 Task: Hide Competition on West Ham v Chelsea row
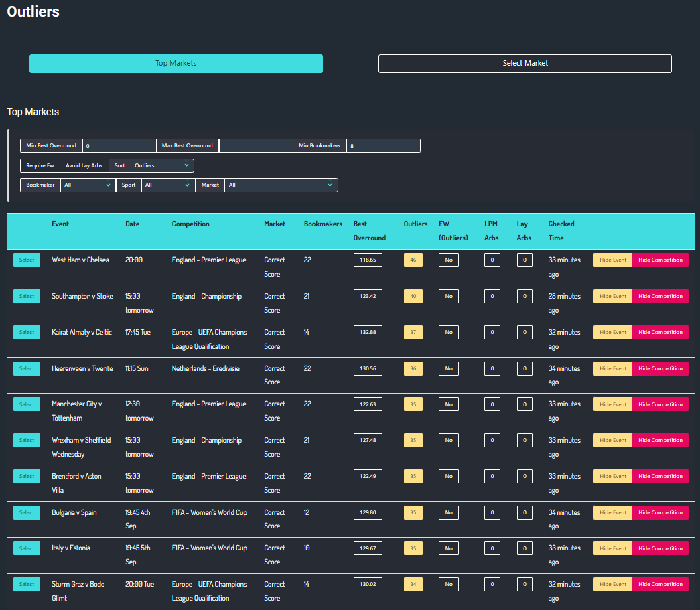[660, 260]
